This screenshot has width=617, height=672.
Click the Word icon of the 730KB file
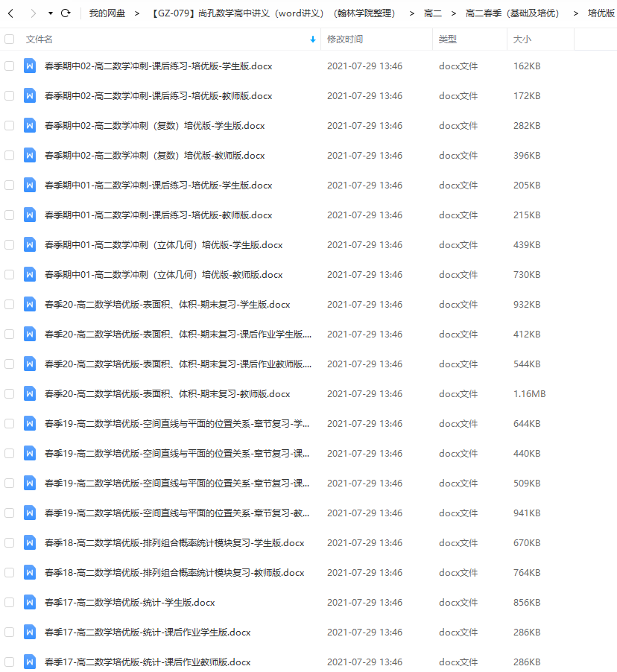[x=30, y=274]
